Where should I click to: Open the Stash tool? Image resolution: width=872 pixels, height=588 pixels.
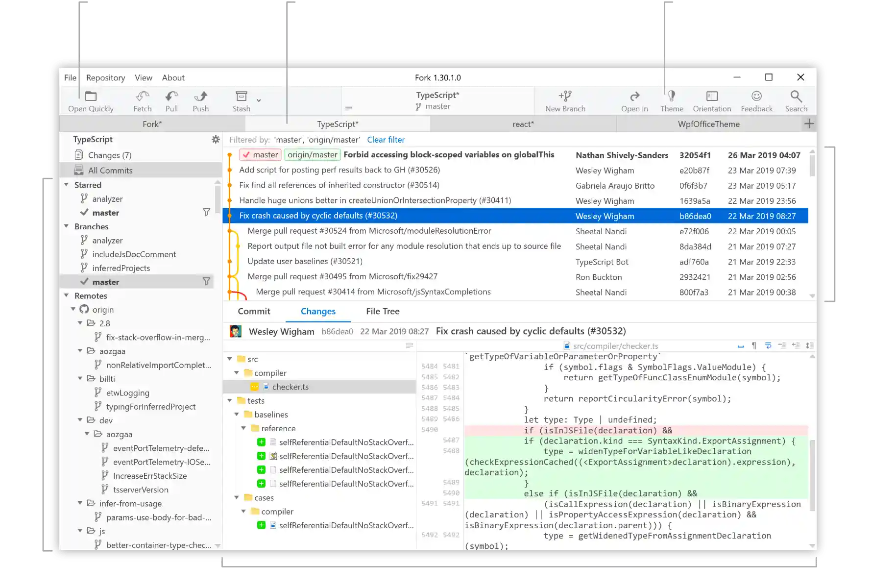point(241,97)
